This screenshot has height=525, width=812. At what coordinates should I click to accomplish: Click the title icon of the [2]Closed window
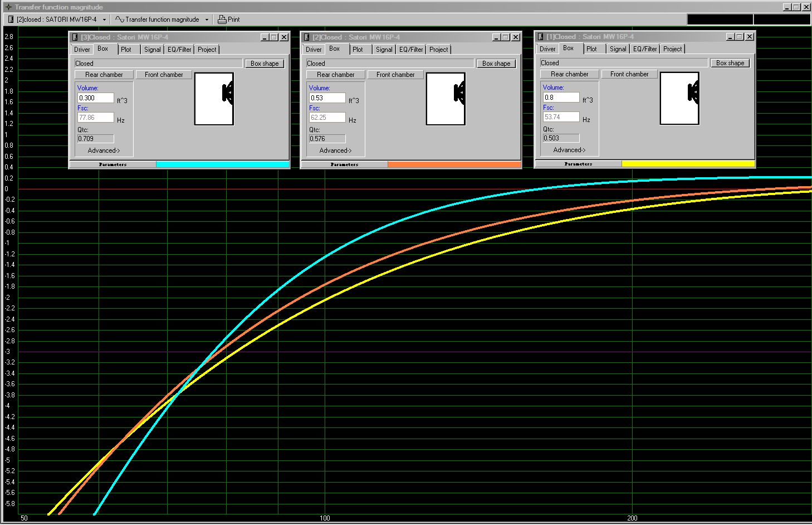tap(307, 37)
